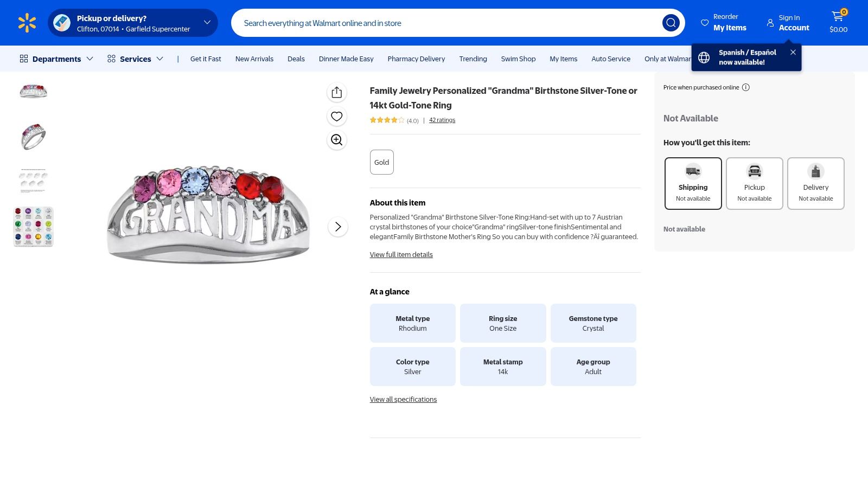This screenshot has height=488, width=868.
Task: Close the Spanish/Español popup
Action: 793,52
